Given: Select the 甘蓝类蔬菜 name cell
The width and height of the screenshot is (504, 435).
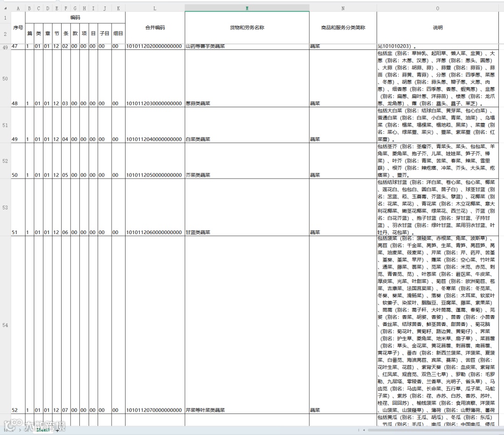Looking at the screenshot, I should [x=247, y=207].
